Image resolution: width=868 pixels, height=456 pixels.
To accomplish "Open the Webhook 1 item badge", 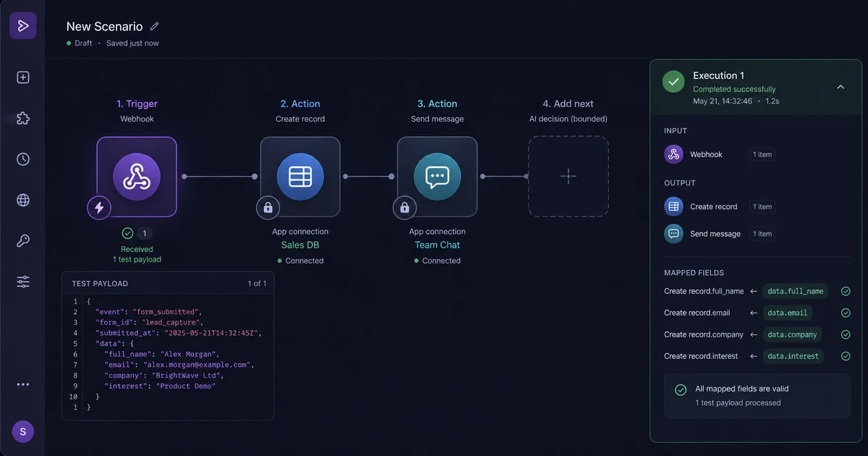I will (762, 154).
